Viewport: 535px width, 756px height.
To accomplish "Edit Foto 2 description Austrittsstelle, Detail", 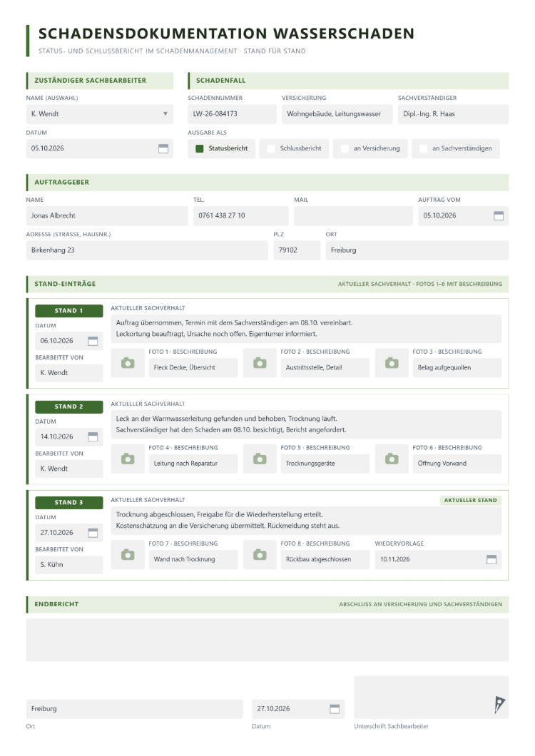I will (325, 367).
